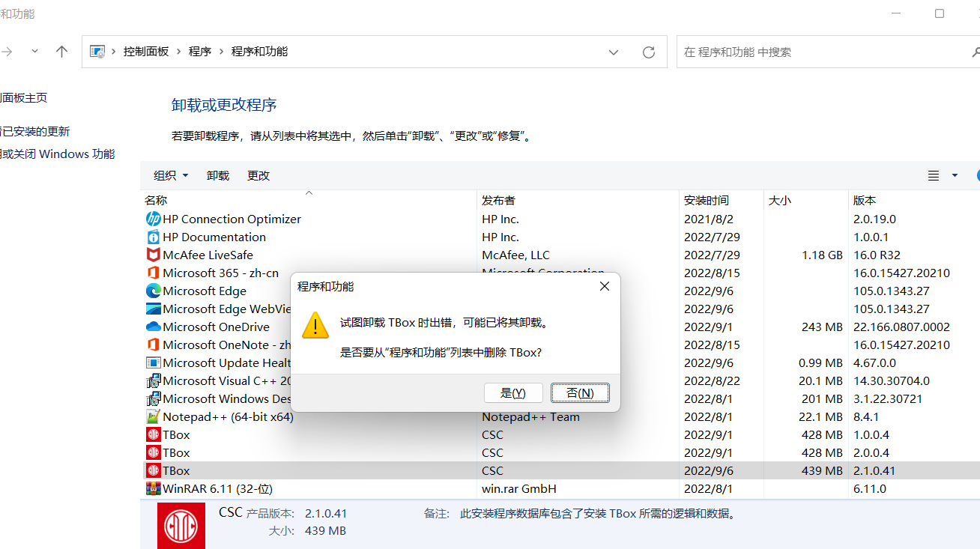This screenshot has height=549, width=980.
Task: Click the McAfee, LLC publisher cell
Action: point(515,255)
